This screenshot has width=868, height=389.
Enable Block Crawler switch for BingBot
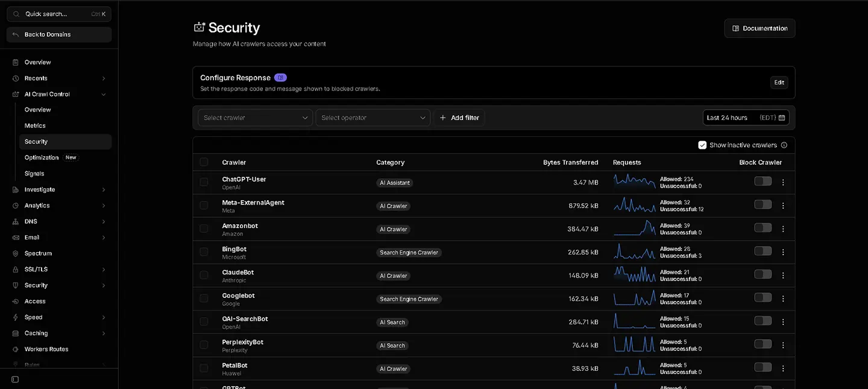(x=763, y=251)
